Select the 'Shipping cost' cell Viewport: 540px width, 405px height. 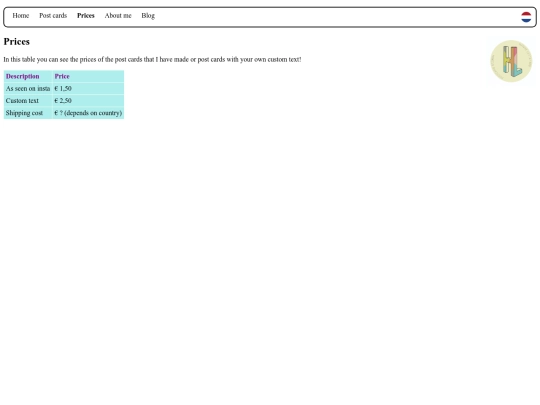pos(28,113)
